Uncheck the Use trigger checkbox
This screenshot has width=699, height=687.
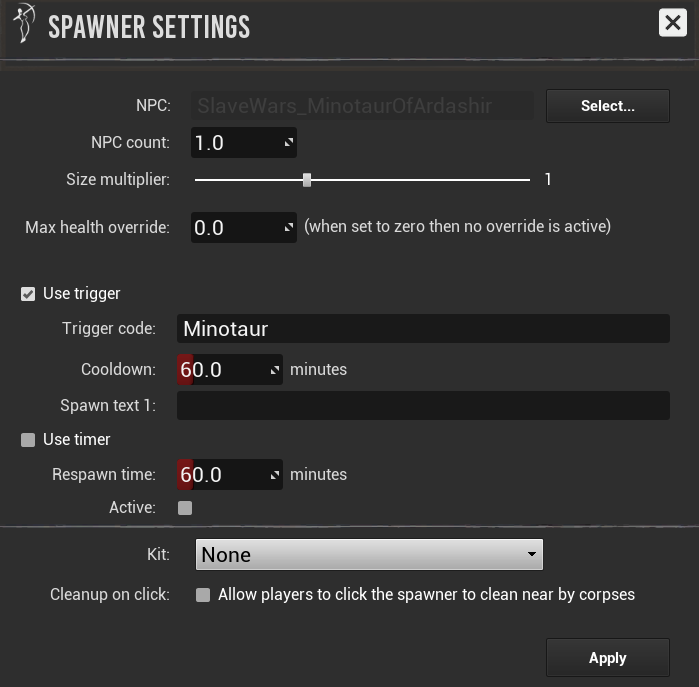[x=28, y=294]
